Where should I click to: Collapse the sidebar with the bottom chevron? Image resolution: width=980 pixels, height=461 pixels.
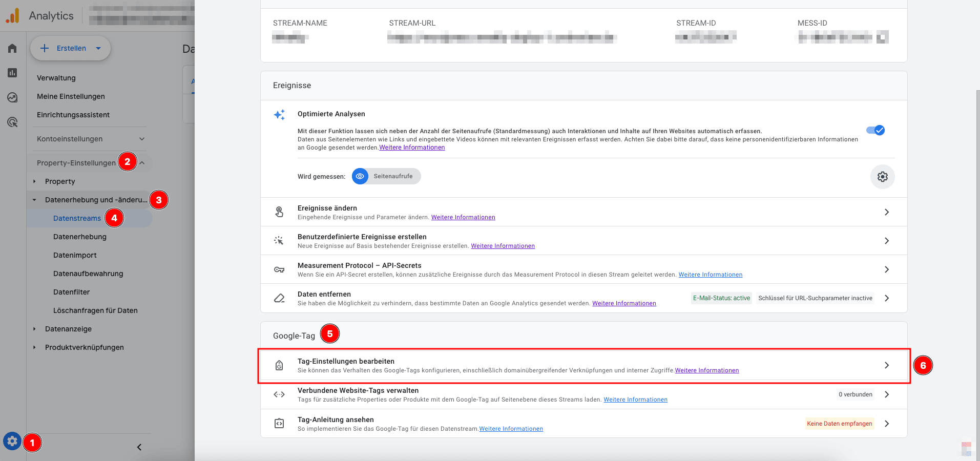(x=139, y=447)
